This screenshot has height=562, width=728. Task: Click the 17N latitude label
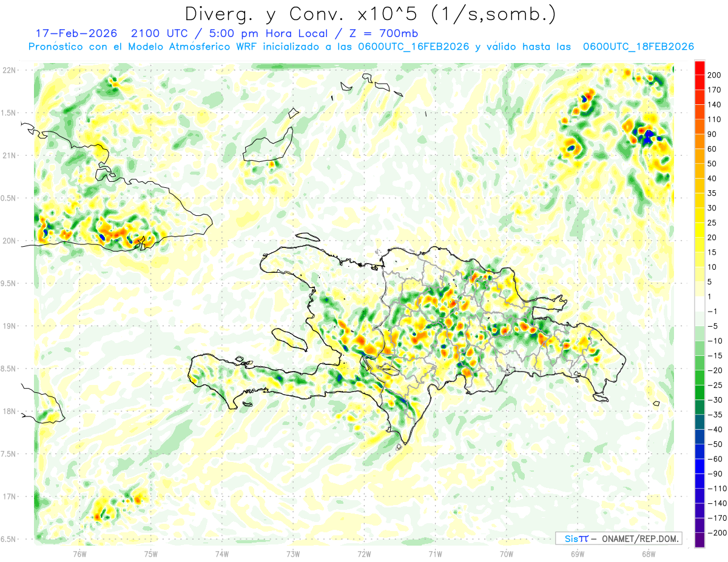pyautogui.click(x=9, y=497)
